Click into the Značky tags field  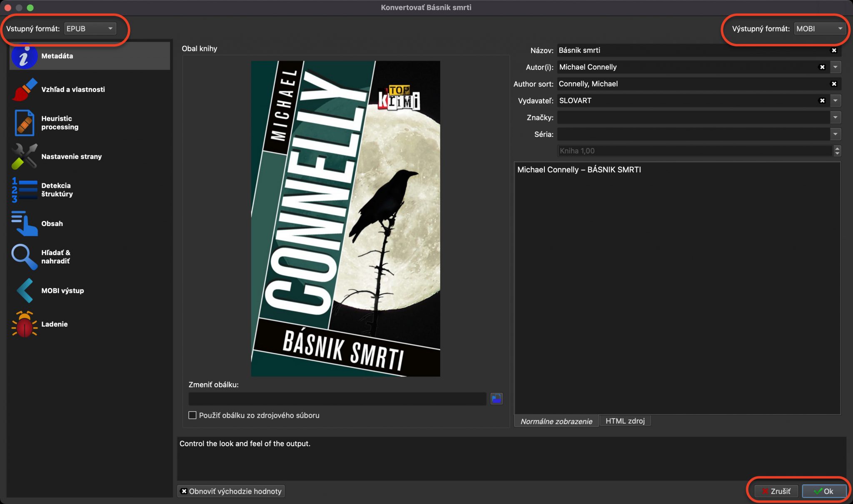693,117
